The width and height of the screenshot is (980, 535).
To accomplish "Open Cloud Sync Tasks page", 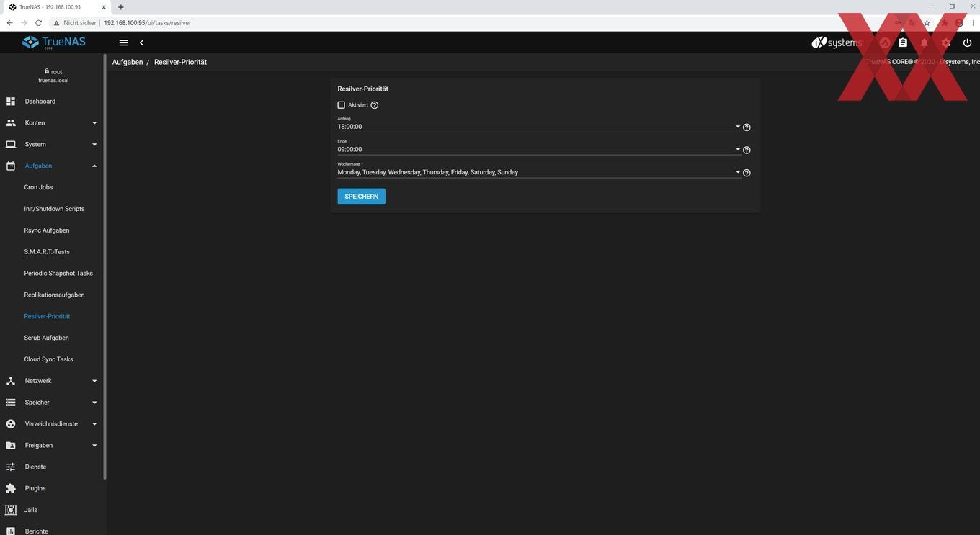I will [x=48, y=359].
